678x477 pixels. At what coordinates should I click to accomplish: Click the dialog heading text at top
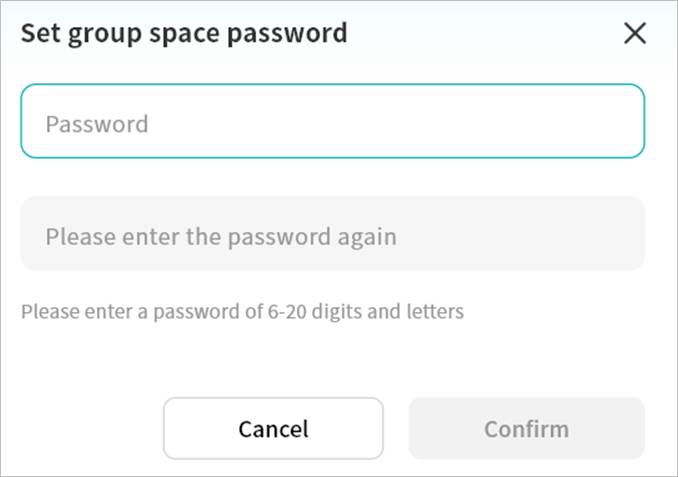(x=184, y=33)
